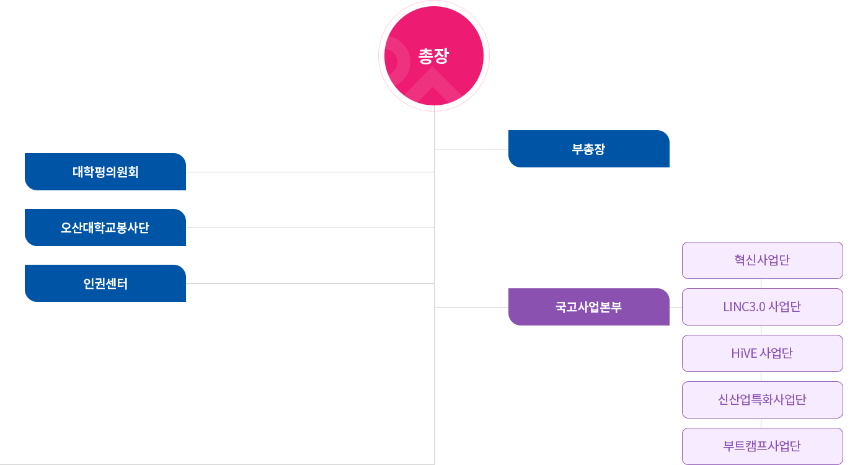
Task: Click the connector line right of 인권센터
Action: click(310, 283)
